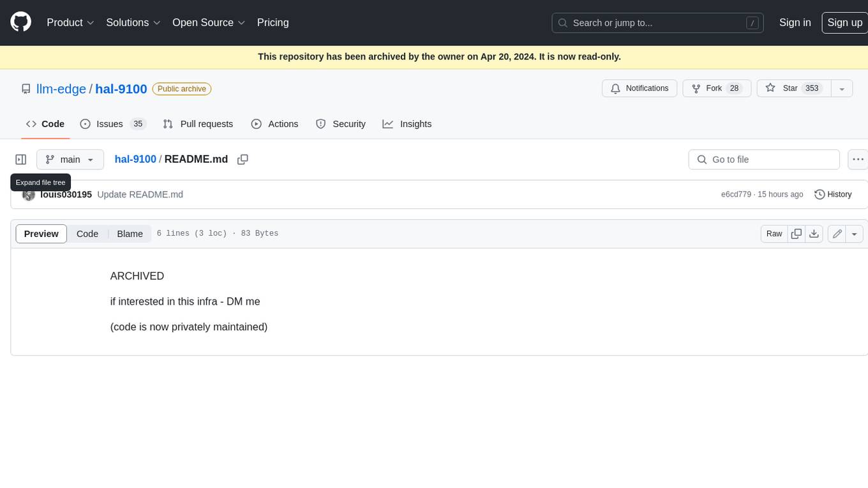Focus the Search or jump to field

[x=657, y=23]
